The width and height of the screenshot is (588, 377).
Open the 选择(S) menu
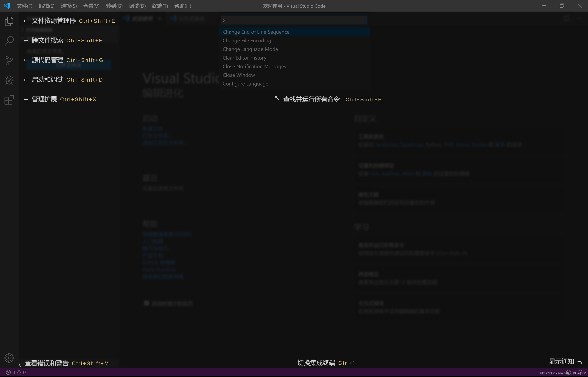(69, 6)
